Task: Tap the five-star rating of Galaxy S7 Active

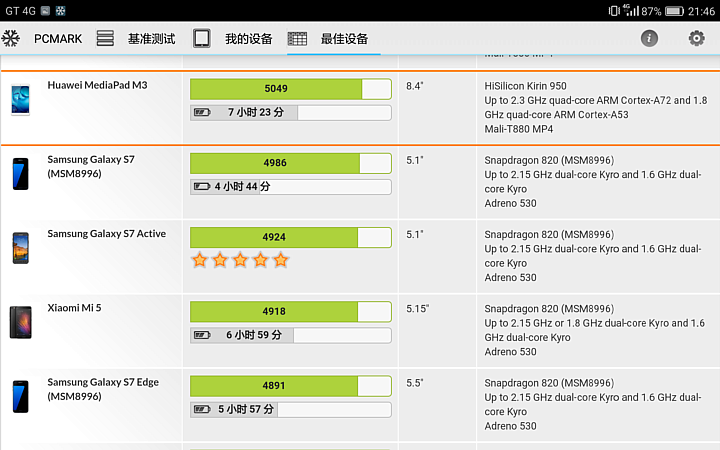Action: (240, 260)
